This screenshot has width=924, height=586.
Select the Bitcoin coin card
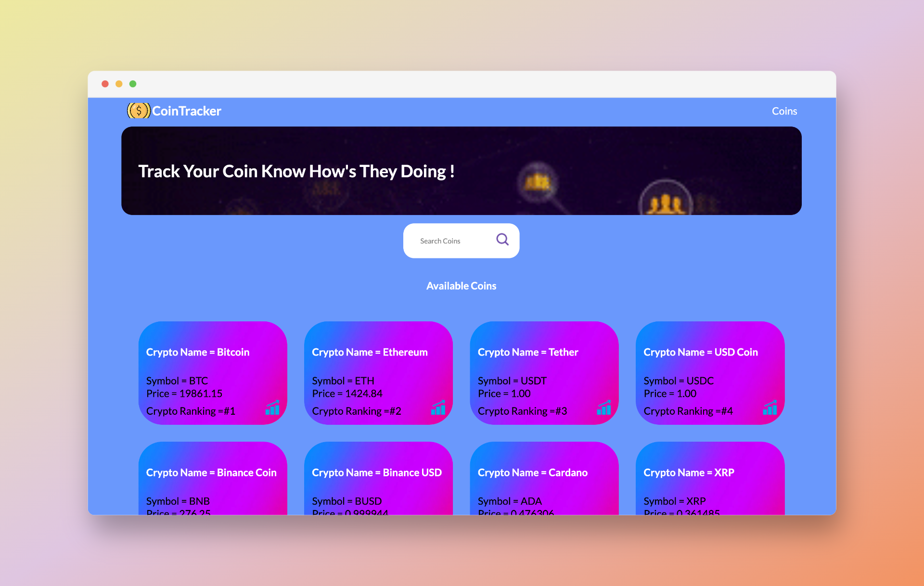[x=212, y=373]
